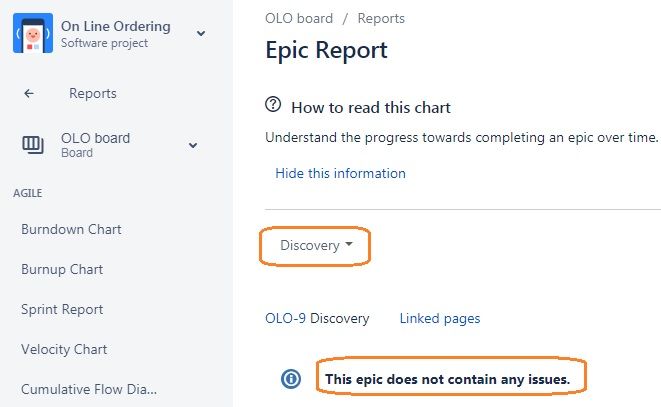
Task: Click the back arrow next to Reports
Action: click(x=29, y=93)
